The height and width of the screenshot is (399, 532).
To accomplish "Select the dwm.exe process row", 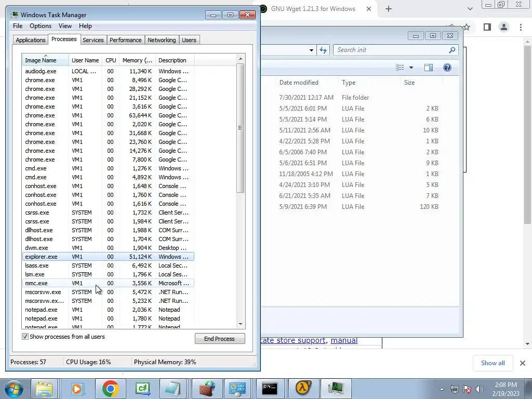I will (108, 248).
